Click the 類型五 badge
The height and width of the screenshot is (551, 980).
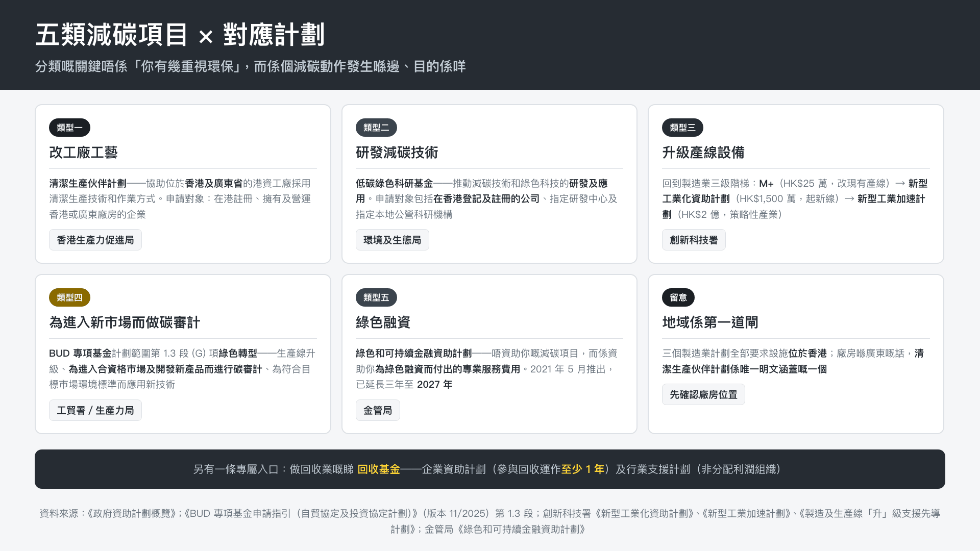[376, 297]
